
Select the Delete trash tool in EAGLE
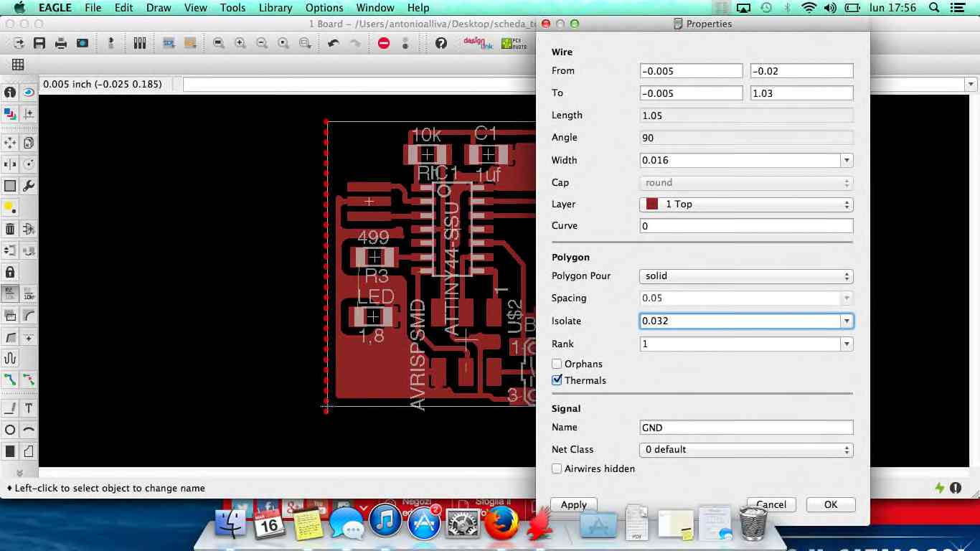[10, 229]
